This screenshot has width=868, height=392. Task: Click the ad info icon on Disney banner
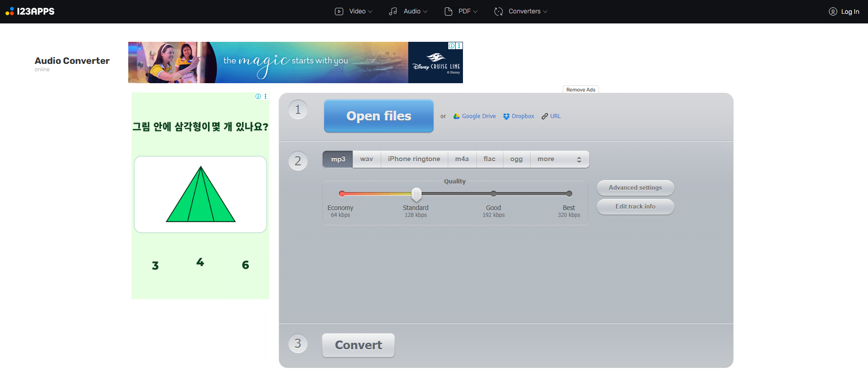pyautogui.click(x=451, y=45)
